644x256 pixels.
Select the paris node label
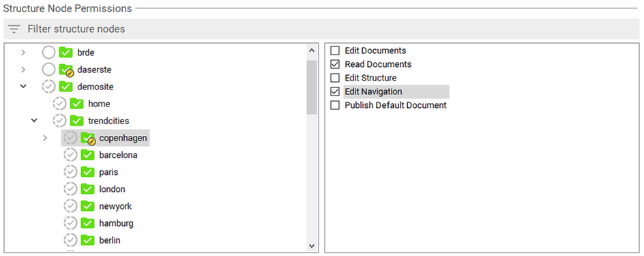pos(109,172)
